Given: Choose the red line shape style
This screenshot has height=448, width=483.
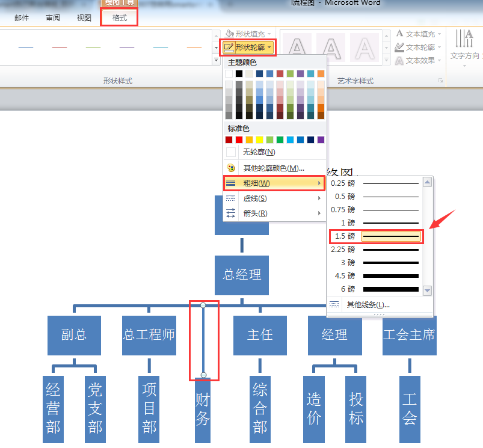Looking at the screenshot, I should click(60, 48).
